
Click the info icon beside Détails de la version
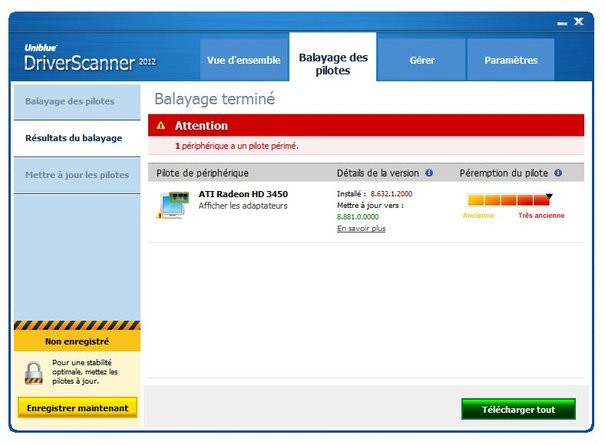(429, 173)
